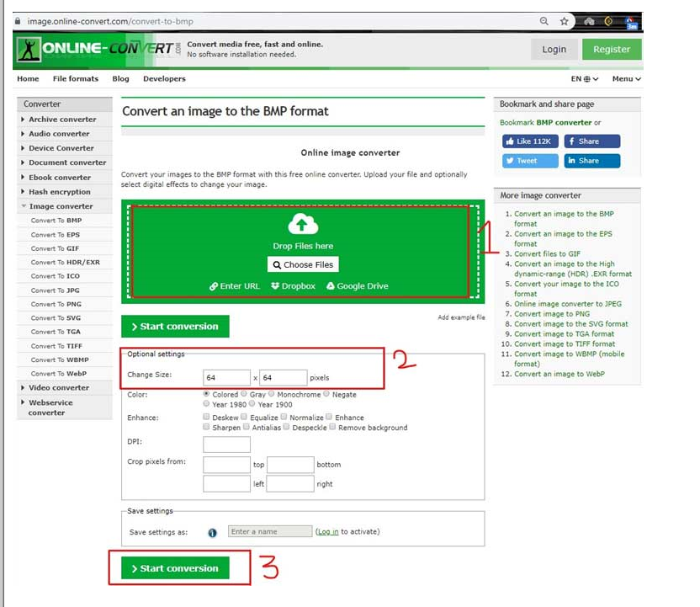Go to the Home menu item

28,78
